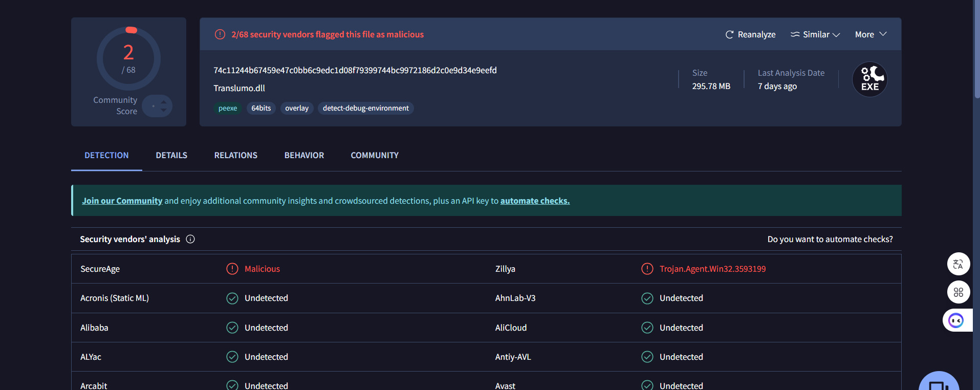The image size is (980, 390).
Task: Select the detect-debug-environment tag
Action: [365, 108]
